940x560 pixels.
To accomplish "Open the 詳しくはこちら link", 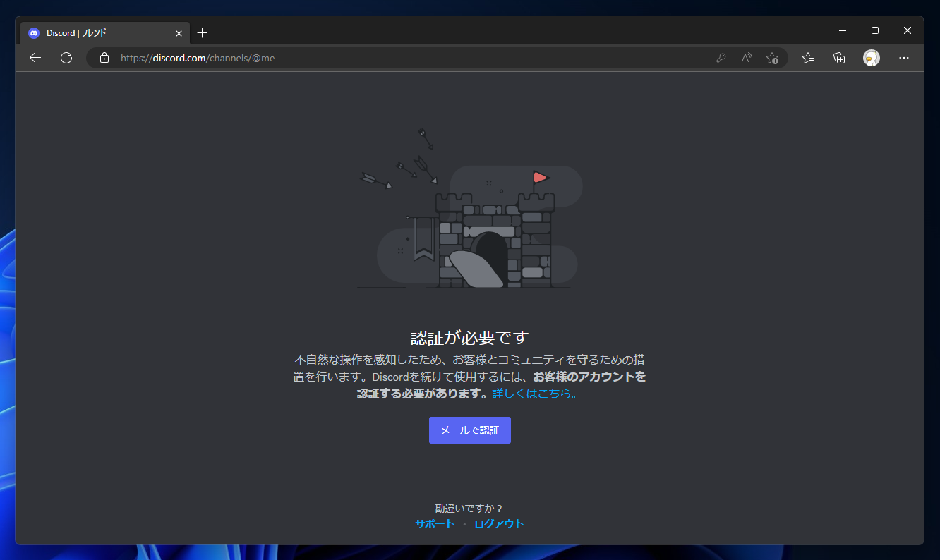I will tap(533, 394).
